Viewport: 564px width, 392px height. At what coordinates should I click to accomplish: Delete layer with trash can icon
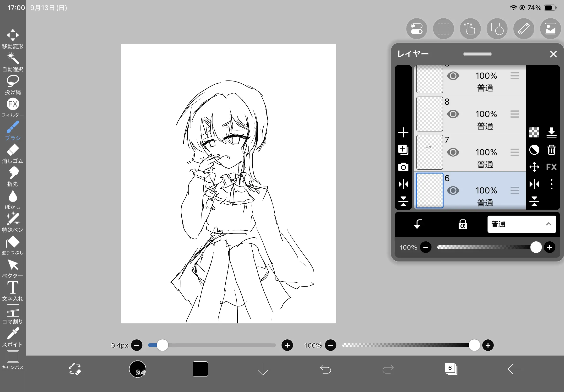click(x=551, y=150)
